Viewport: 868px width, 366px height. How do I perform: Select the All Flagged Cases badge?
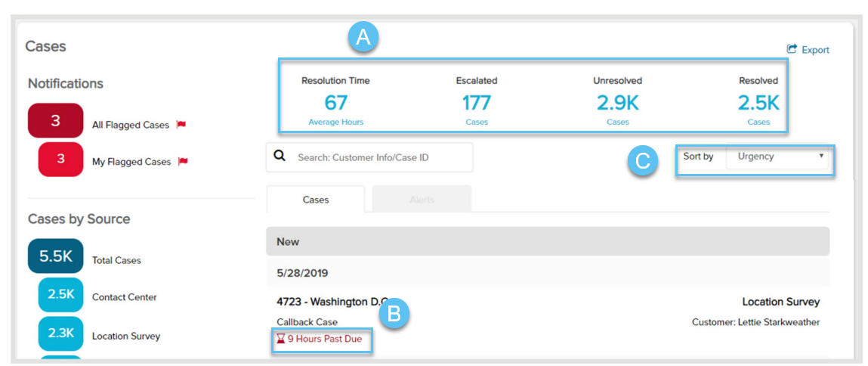click(x=55, y=121)
